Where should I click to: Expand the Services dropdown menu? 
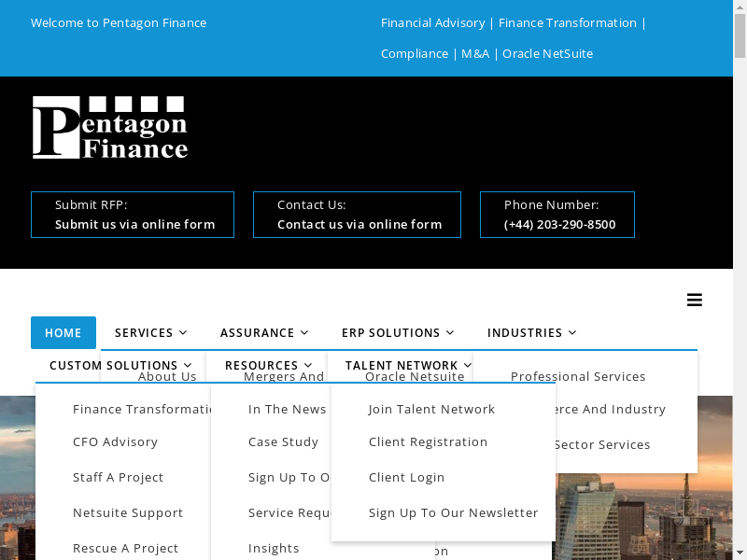(x=150, y=333)
